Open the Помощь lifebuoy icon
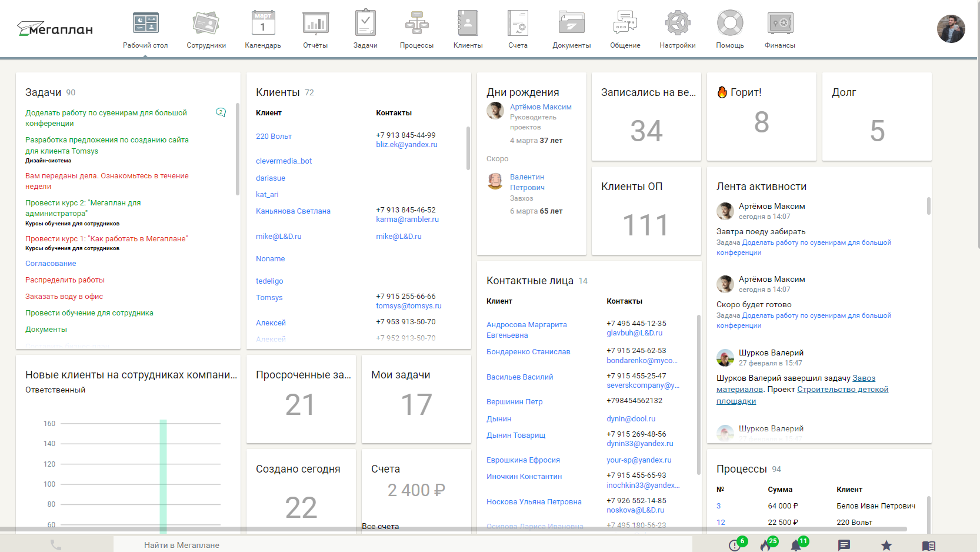This screenshot has width=980, height=552. [730, 24]
